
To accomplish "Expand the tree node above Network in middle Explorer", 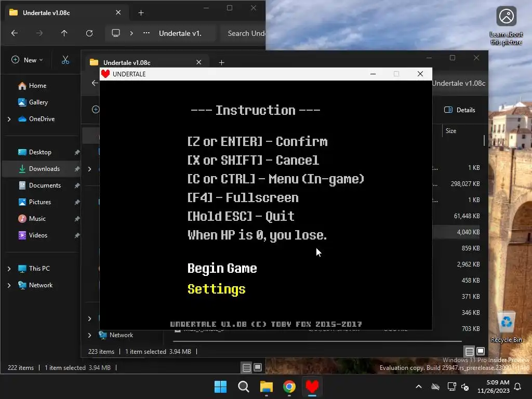I will pos(89,318).
